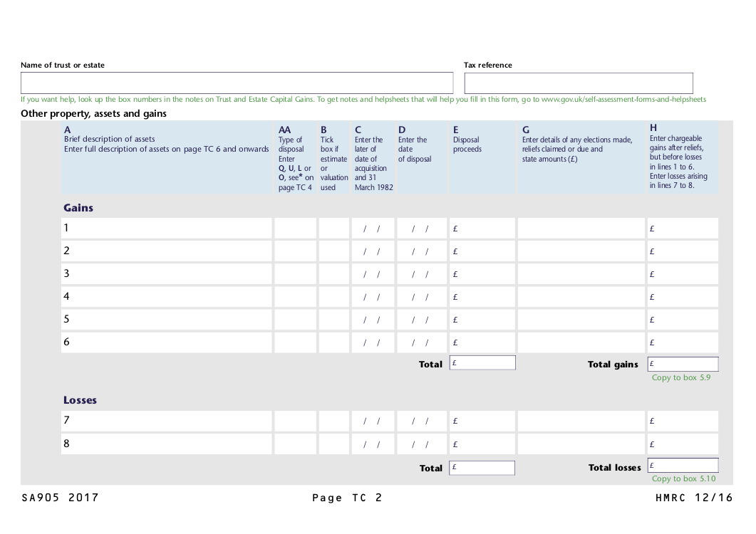Click row 2 brief description of assets field
Image resolution: width=756 pixels, height=534 pixels.
[x=167, y=251]
